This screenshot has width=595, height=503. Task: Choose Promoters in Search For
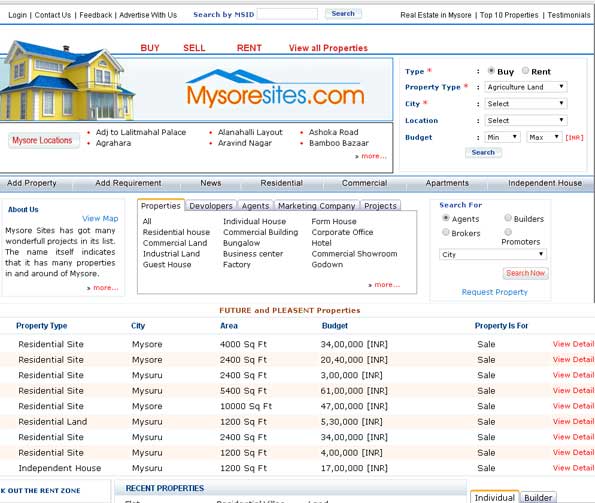point(508,232)
